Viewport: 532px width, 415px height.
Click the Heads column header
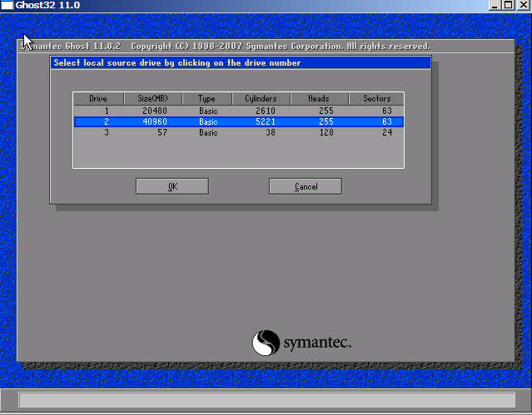(x=319, y=99)
